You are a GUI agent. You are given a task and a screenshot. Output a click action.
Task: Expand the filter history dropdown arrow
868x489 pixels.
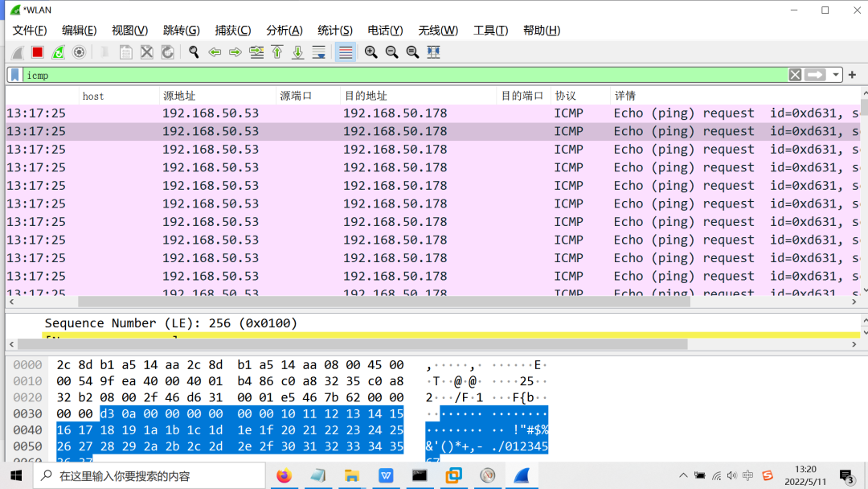pos(836,75)
